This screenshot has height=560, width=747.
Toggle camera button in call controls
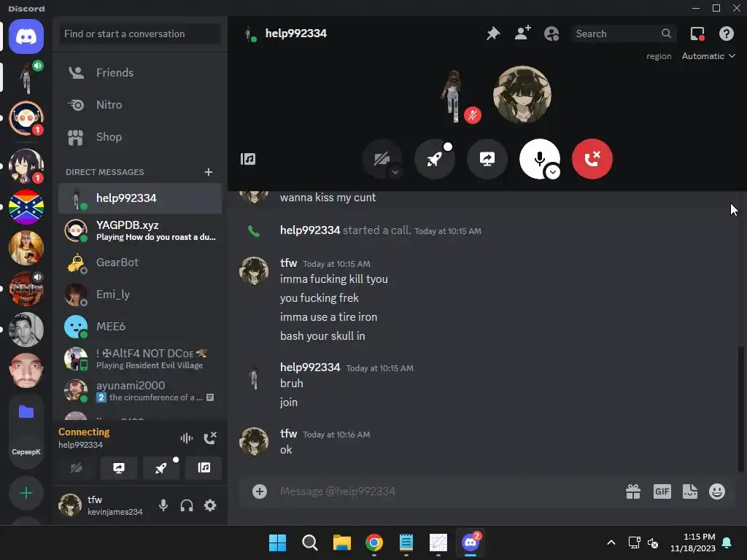[x=382, y=159]
